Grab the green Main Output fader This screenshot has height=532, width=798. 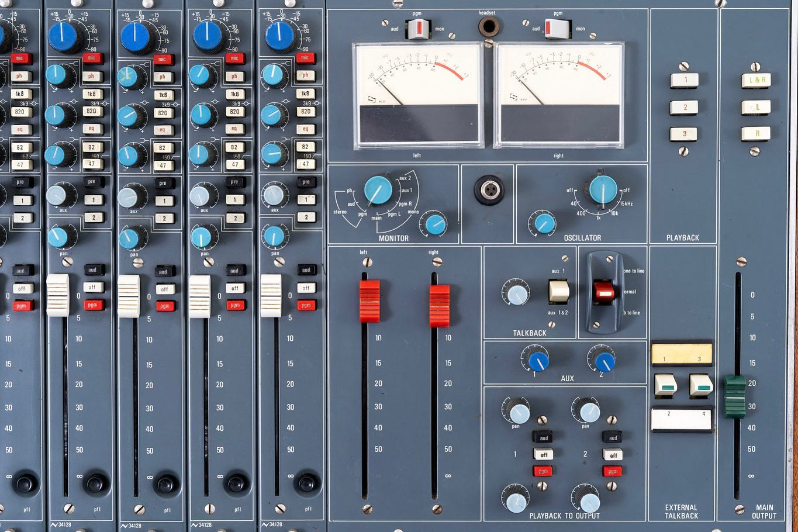[735, 397]
